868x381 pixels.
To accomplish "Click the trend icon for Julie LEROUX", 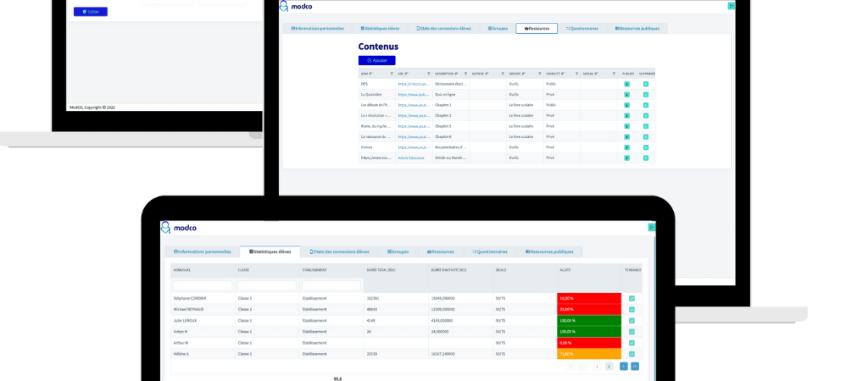I will [x=632, y=321].
